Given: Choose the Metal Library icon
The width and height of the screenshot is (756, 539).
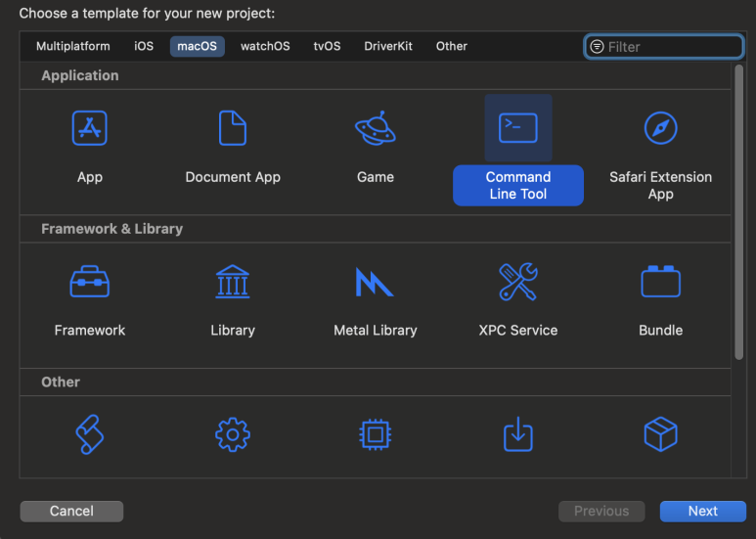Looking at the screenshot, I should [x=375, y=282].
